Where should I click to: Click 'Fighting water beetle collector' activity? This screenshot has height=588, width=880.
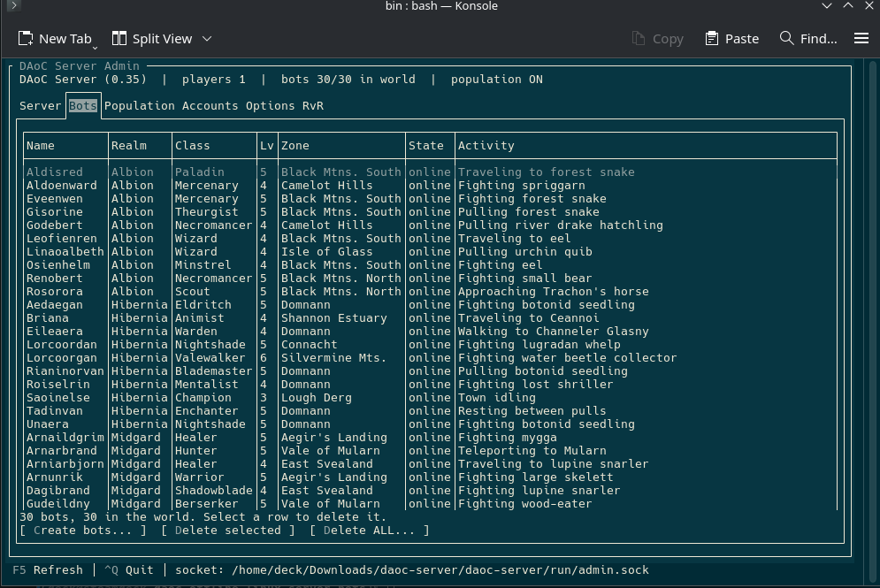(568, 358)
